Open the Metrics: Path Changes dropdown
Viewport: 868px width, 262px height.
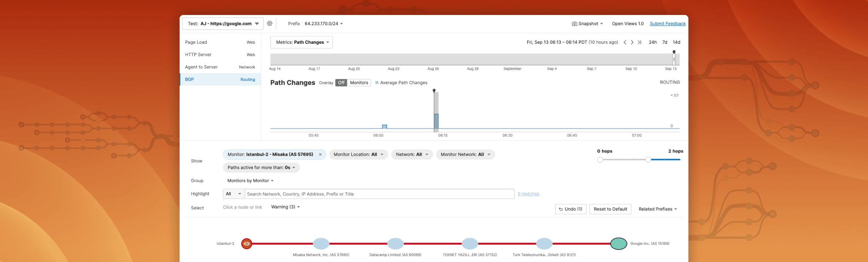point(302,42)
